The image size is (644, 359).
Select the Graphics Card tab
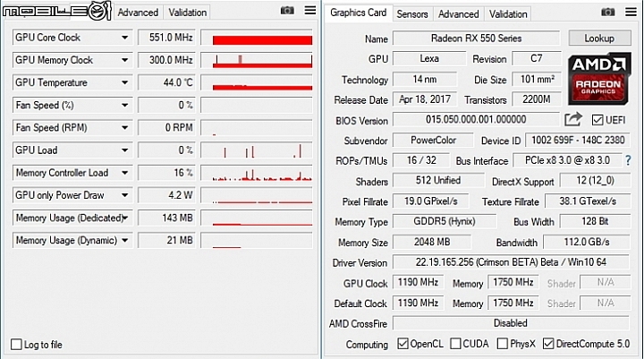point(358,13)
